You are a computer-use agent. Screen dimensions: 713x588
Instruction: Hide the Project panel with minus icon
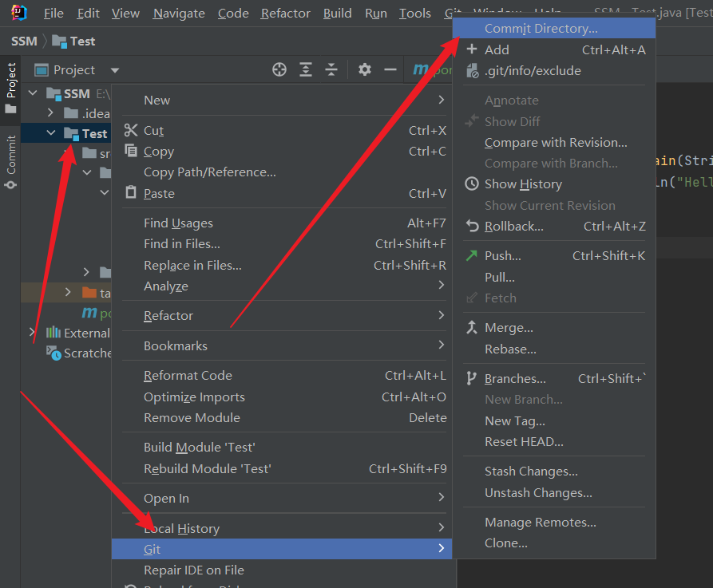[390, 69]
